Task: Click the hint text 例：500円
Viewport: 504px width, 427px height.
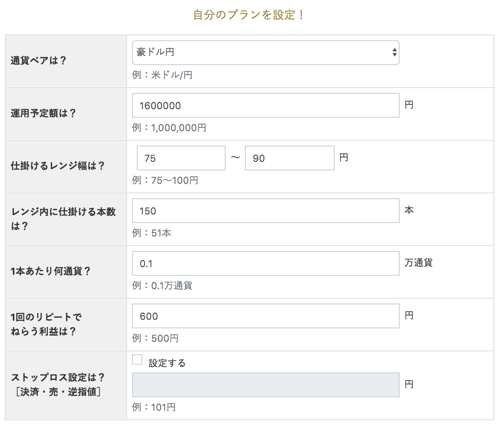Action: pos(155,338)
